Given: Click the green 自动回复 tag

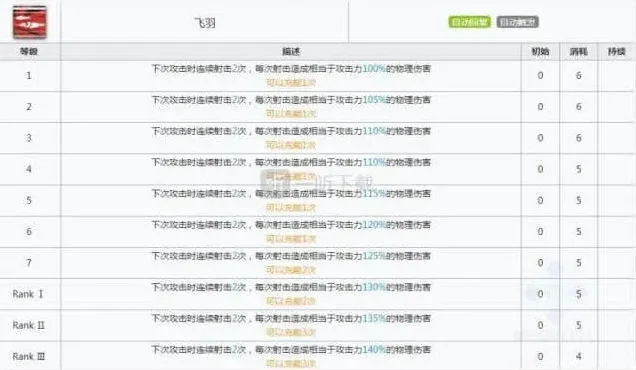Looking at the screenshot, I should pyautogui.click(x=469, y=22).
